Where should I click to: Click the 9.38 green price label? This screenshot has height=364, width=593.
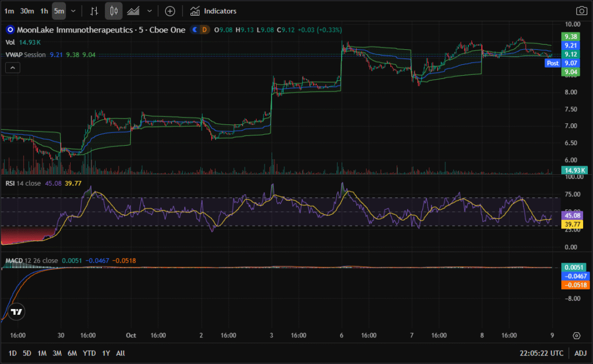click(570, 36)
